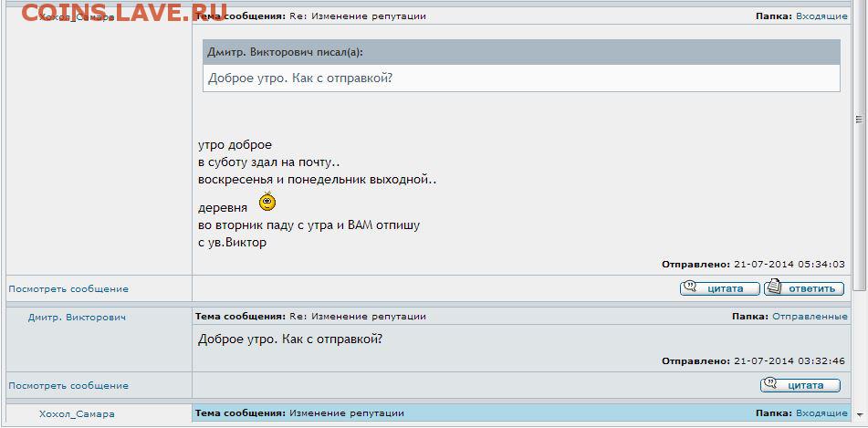Screen dimensions: 868x428
Task: Click the line "в суботу здал на почту.."
Action: [268, 162]
